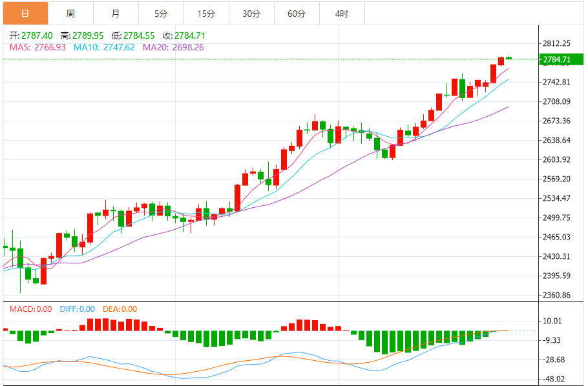The image size is (588, 386).
Task: Open the 月 monthly chart tab
Action: pos(115,13)
